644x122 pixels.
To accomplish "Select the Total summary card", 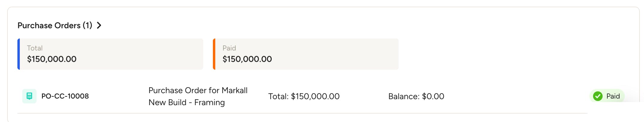I will coord(110,54).
